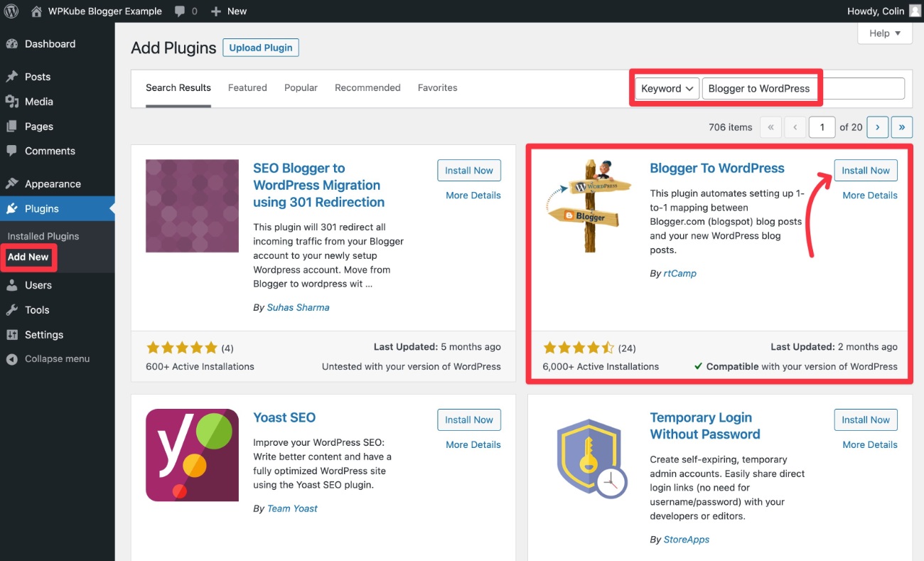924x561 pixels.
Task: Click the Blogger To WordPress signpost image
Action: tap(590, 206)
